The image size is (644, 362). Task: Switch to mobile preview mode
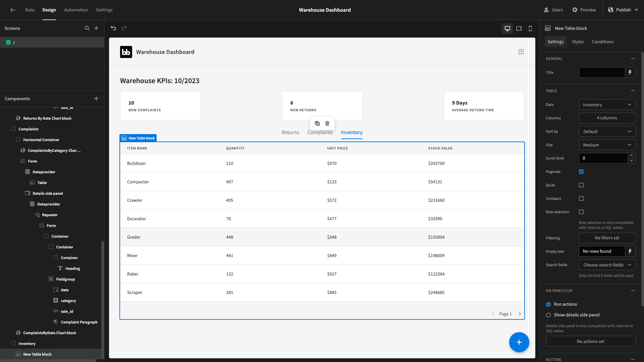pos(530,28)
